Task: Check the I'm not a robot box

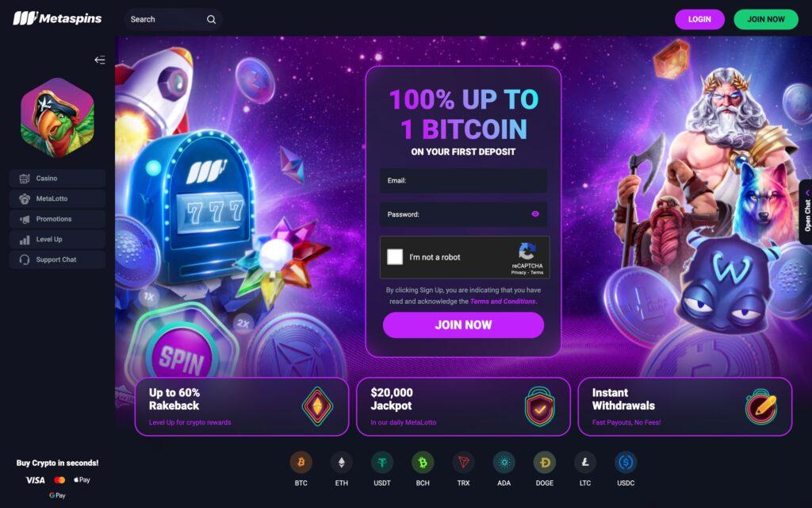Action: 395,256
